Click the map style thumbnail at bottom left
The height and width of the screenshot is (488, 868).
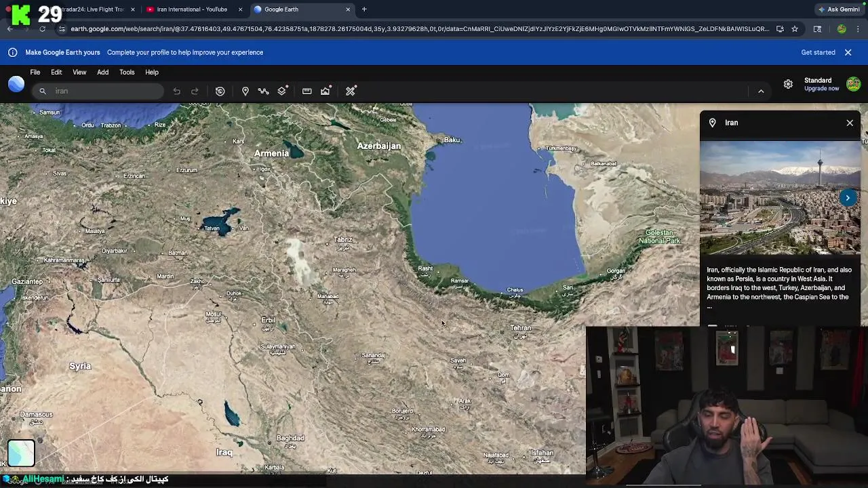tap(21, 453)
